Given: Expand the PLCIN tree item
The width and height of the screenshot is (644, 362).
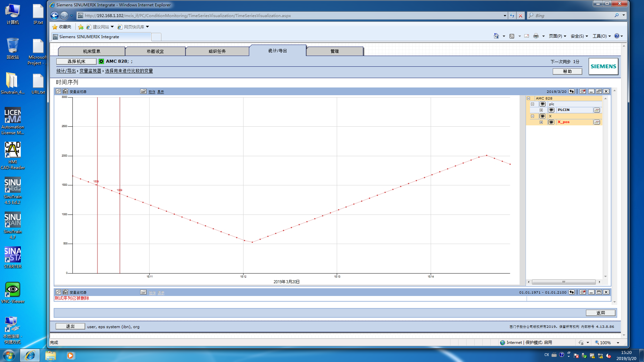Looking at the screenshot, I should pyautogui.click(x=541, y=110).
